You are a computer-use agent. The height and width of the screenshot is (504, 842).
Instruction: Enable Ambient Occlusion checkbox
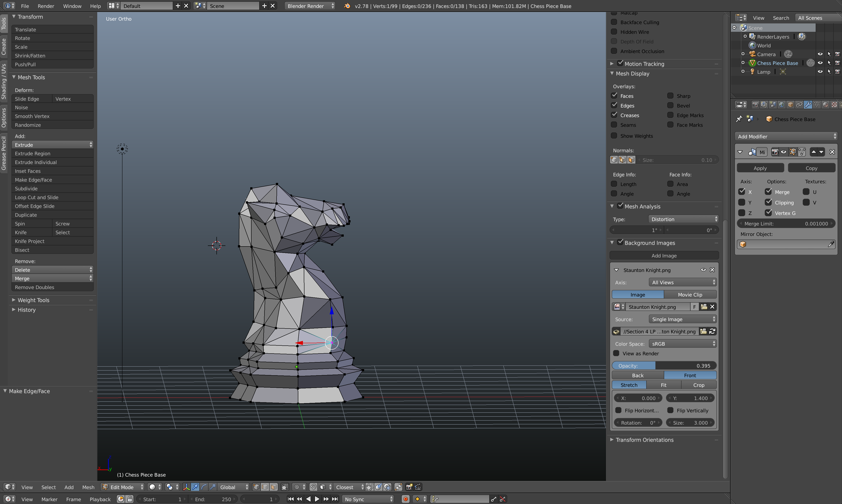click(614, 51)
